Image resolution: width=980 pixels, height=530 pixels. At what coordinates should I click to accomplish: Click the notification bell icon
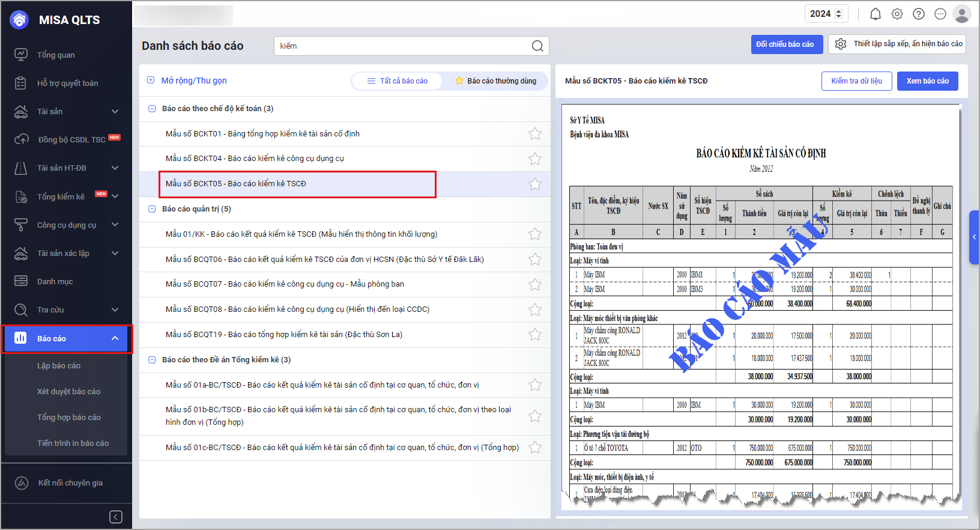tap(876, 14)
